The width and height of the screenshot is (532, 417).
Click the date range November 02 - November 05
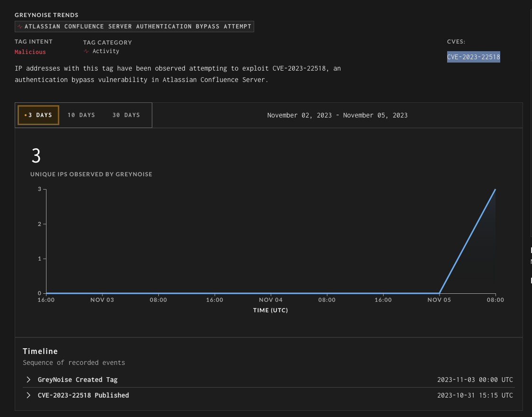pos(337,115)
